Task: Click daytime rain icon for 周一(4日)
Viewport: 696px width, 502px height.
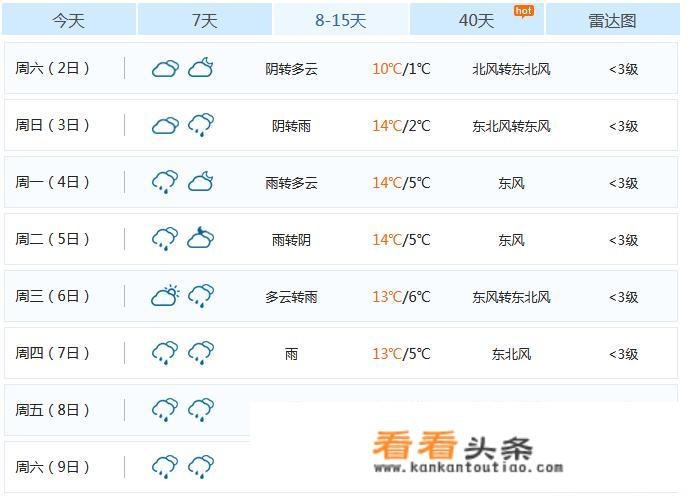Action: tap(165, 182)
